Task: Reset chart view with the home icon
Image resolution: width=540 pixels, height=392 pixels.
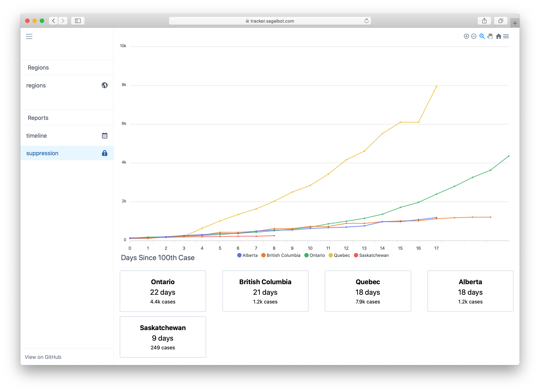Action: coord(499,36)
